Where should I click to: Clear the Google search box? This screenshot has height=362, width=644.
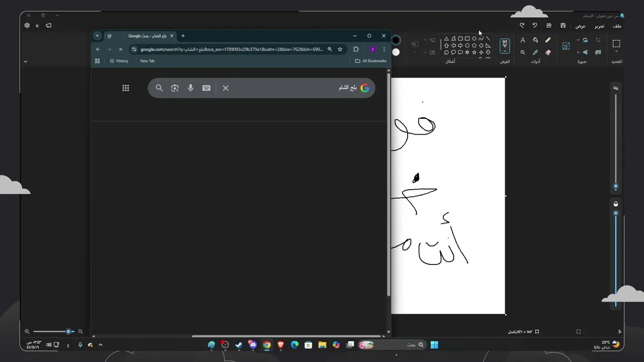pyautogui.click(x=225, y=88)
